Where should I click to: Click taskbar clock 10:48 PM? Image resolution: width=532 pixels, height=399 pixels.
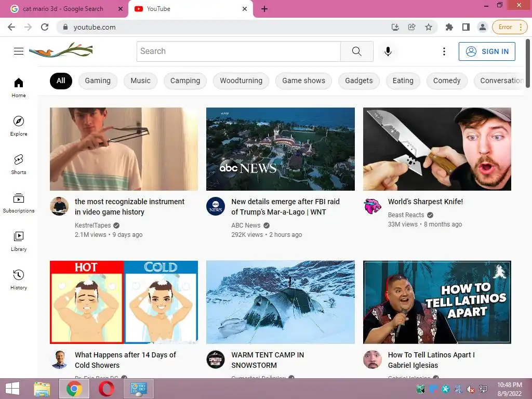[510, 385]
